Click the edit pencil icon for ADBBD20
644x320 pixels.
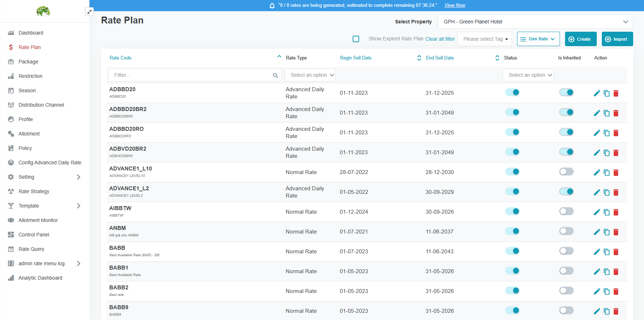click(597, 93)
